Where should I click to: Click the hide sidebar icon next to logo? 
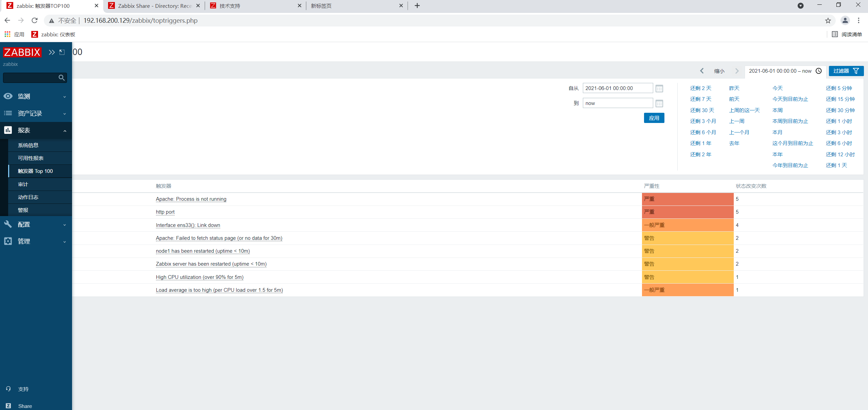62,52
